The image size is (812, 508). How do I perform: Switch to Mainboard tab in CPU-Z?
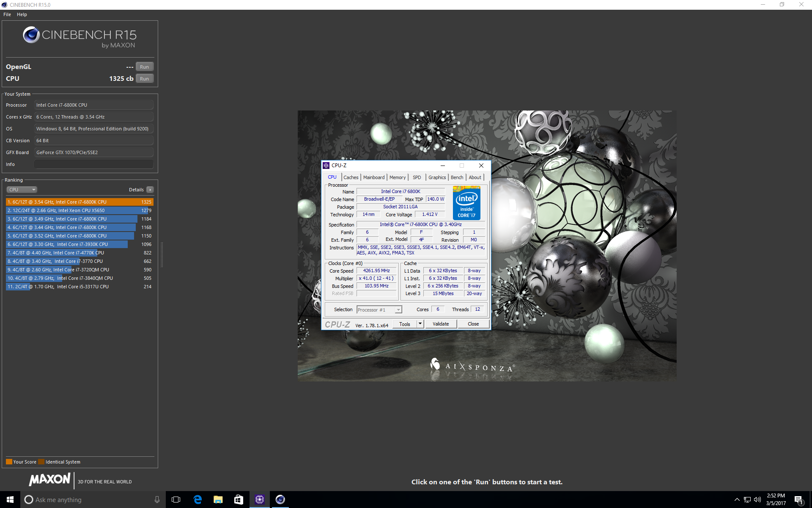pos(374,177)
